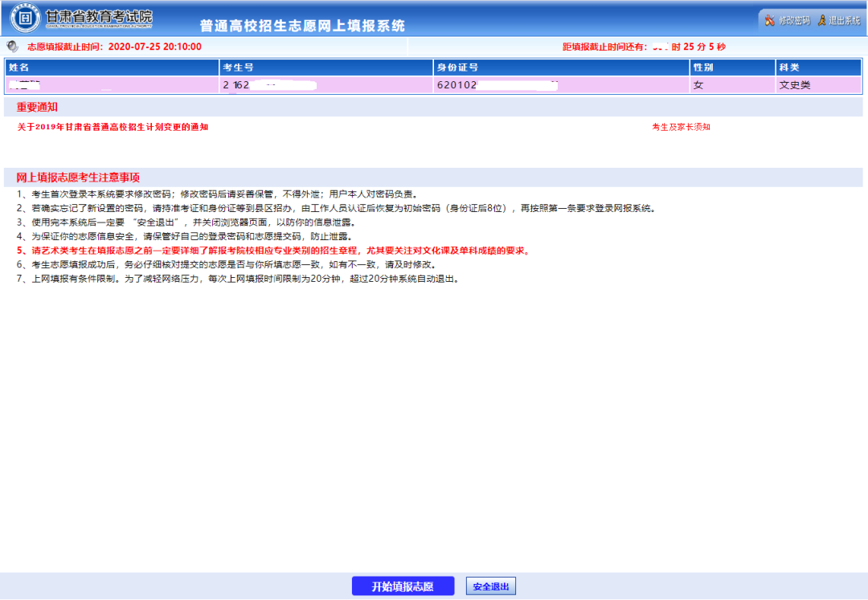Select the gender cell showing 女
Viewport: 868px width, 600px height.
(698, 84)
